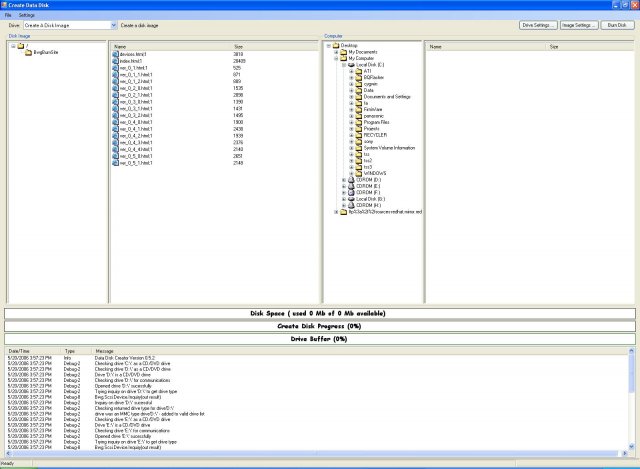The width and height of the screenshot is (640, 469).
Task: Collapse the My Computer tree node
Action: click(x=336, y=59)
